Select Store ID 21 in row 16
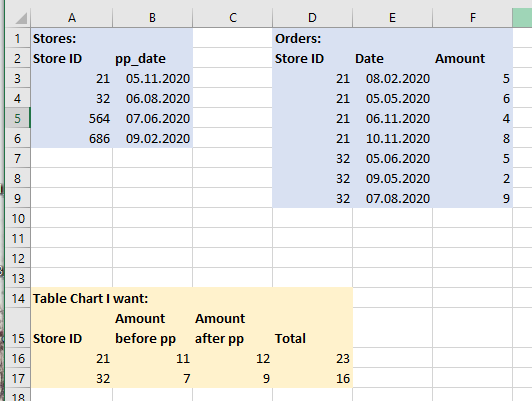 pyautogui.click(x=72, y=359)
